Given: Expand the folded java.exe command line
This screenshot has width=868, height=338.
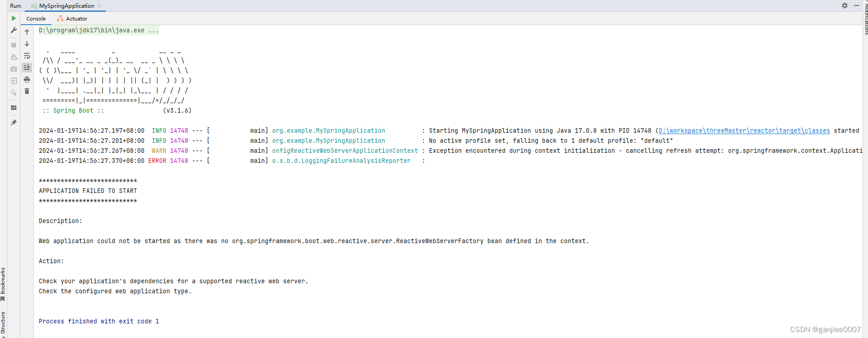Looking at the screenshot, I should click(x=99, y=31).
